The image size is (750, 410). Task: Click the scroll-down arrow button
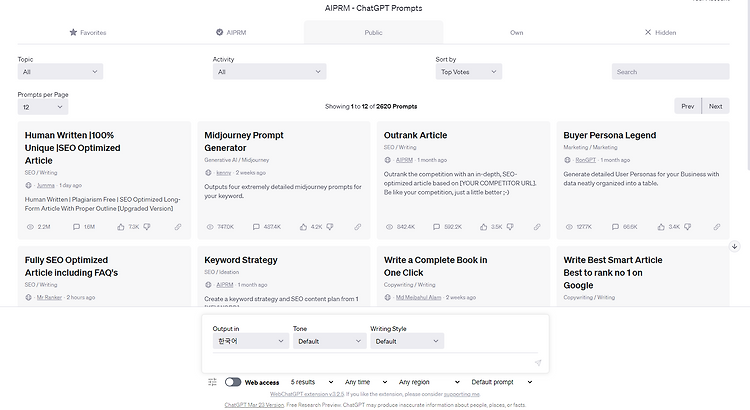tap(734, 246)
